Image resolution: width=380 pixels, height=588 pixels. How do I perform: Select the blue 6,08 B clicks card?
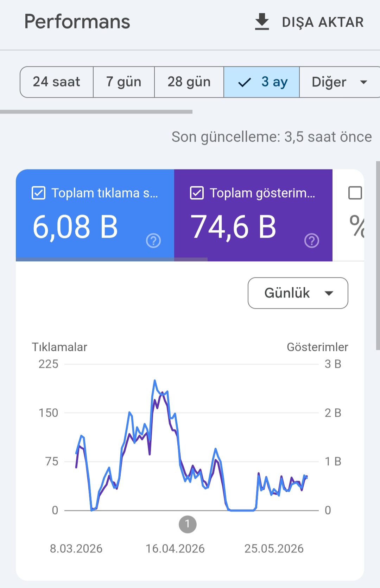click(95, 215)
